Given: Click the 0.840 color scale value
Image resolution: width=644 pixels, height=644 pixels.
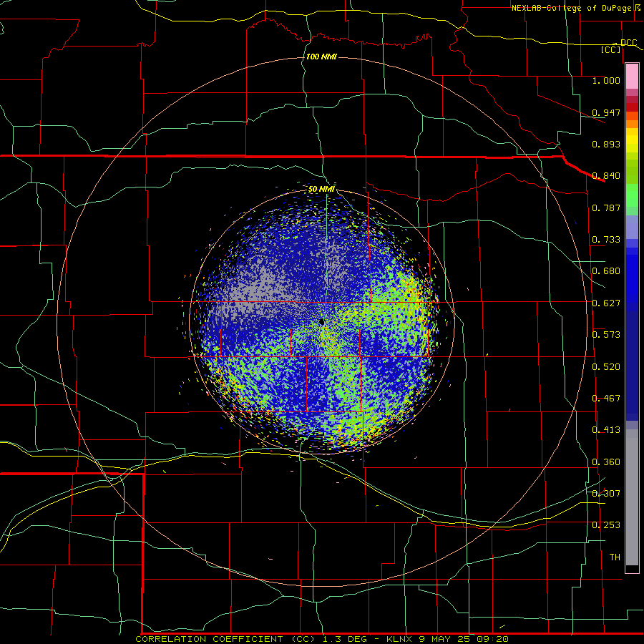Looking at the screenshot, I should tap(606, 175).
